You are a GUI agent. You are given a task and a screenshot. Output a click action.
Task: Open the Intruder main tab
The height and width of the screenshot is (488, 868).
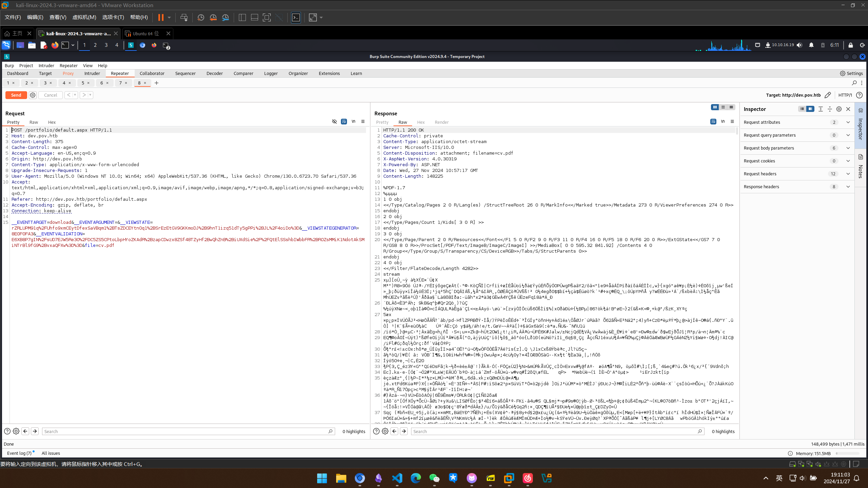pos(92,73)
